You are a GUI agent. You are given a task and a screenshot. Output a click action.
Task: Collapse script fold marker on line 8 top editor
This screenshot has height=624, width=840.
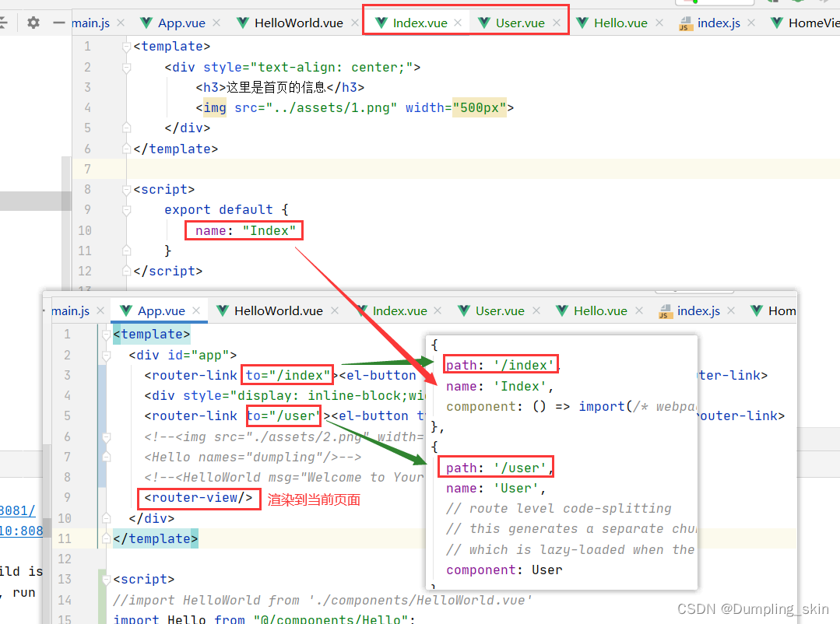[x=126, y=190]
